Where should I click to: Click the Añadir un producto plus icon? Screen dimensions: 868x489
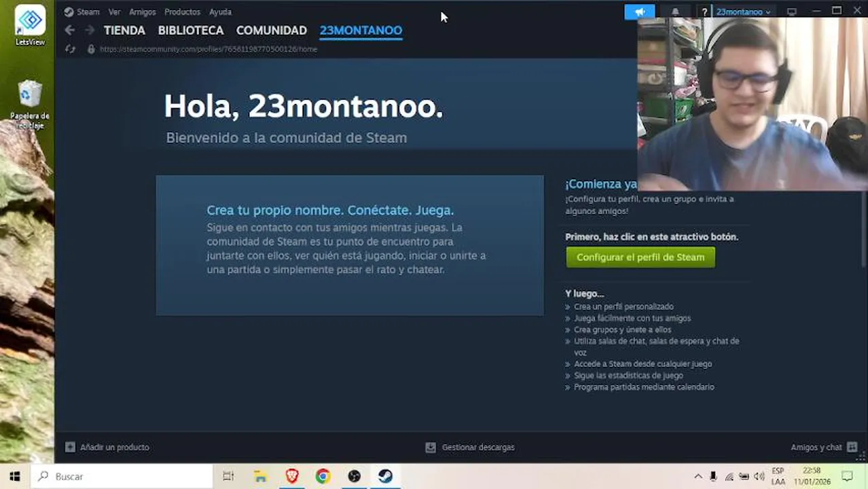pos(70,447)
